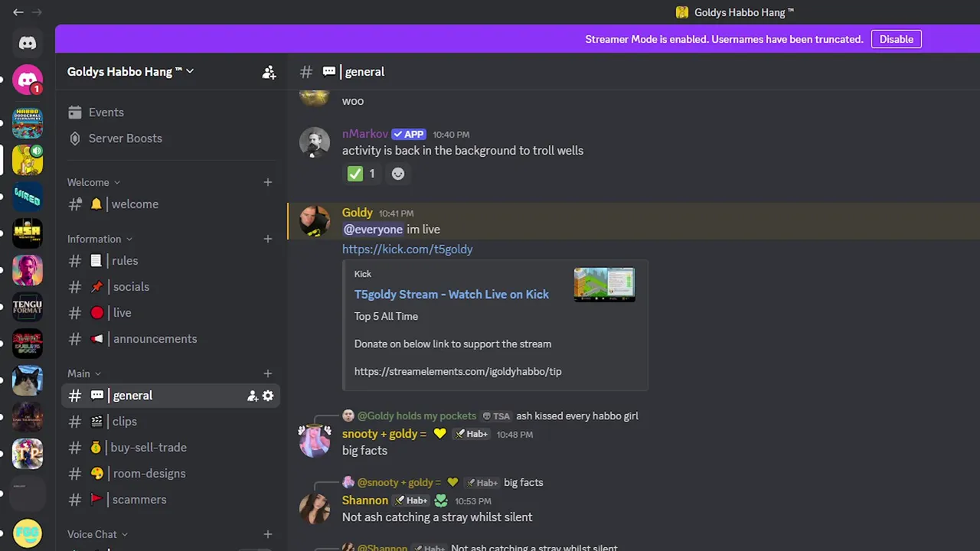Open the live channel
This screenshot has height=551, width=980.
170,313
